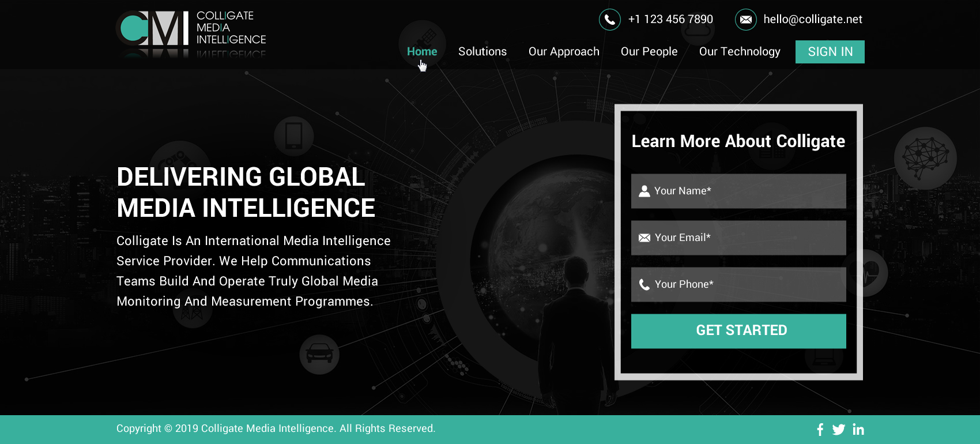Open the Facebook icon in the footer
The height and width of the screenshot is (444, 980).
point(820,430)
